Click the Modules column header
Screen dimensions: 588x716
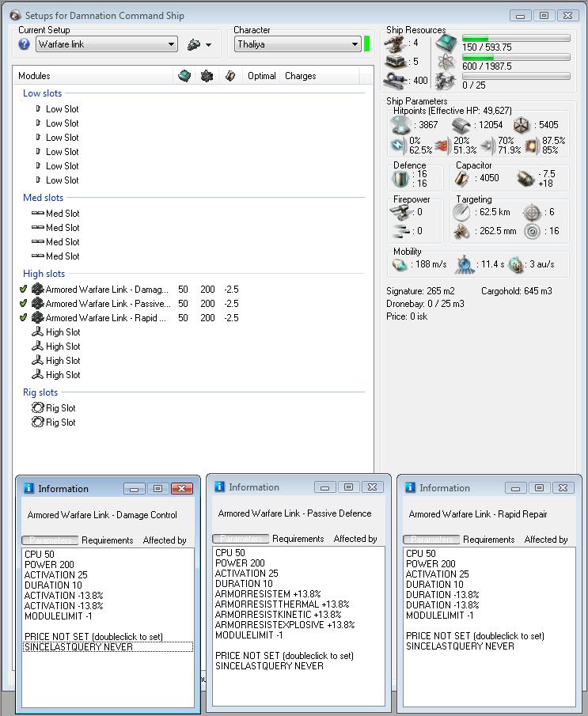(34, 76)
